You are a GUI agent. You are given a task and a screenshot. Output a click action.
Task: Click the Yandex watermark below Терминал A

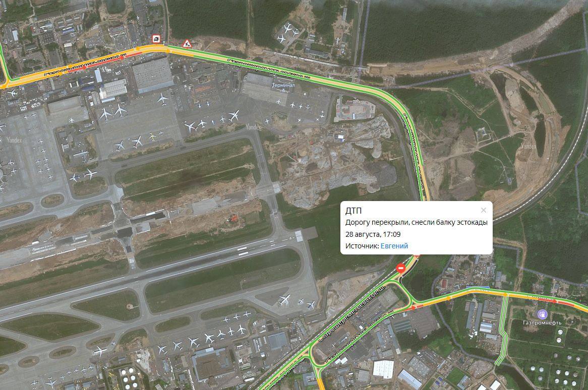(x=254, y=127)
